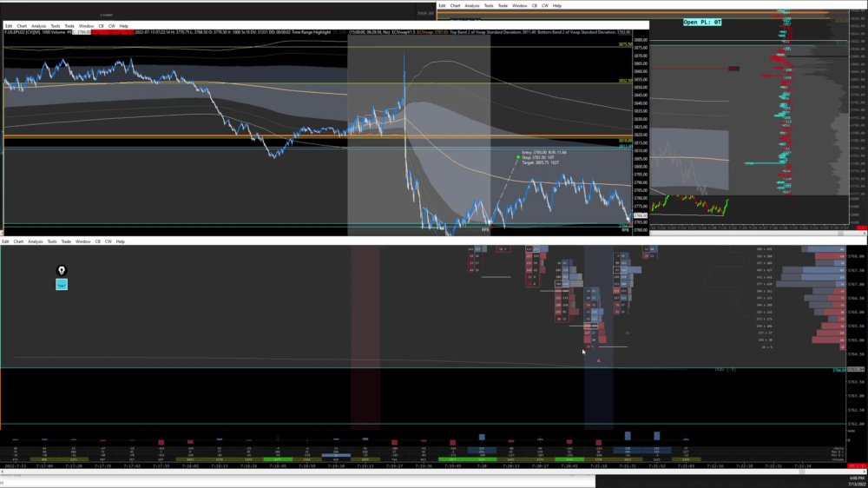Open Tools menu in bottom footprint window

[x=52, y=241]
